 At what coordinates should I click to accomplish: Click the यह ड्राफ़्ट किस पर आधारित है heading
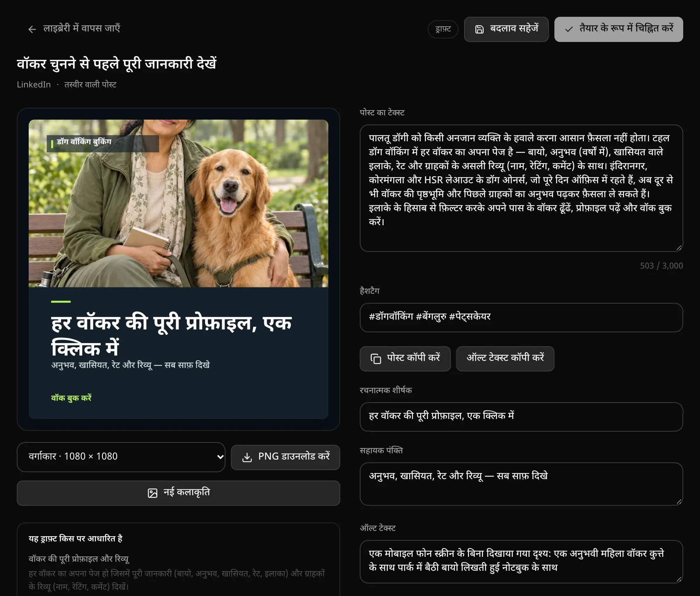point(76,539)
